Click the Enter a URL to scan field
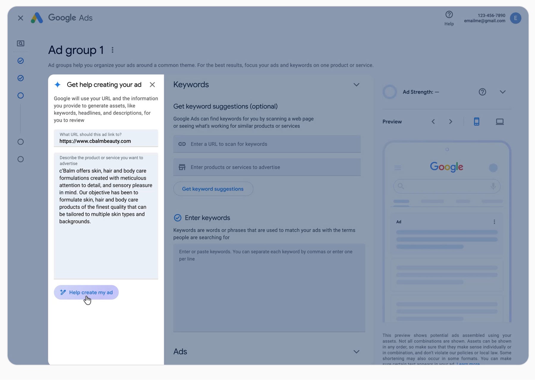The height and width of the screenshot is (392, 535). (267, 144)
